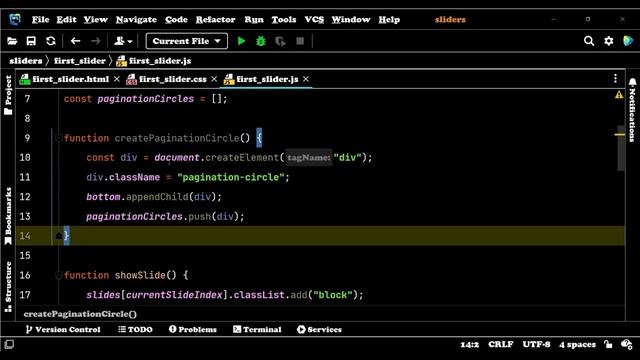Click the status bar icon right of the lock
The width and height of the screenshot is (640, 360).
tap(627, 344)
